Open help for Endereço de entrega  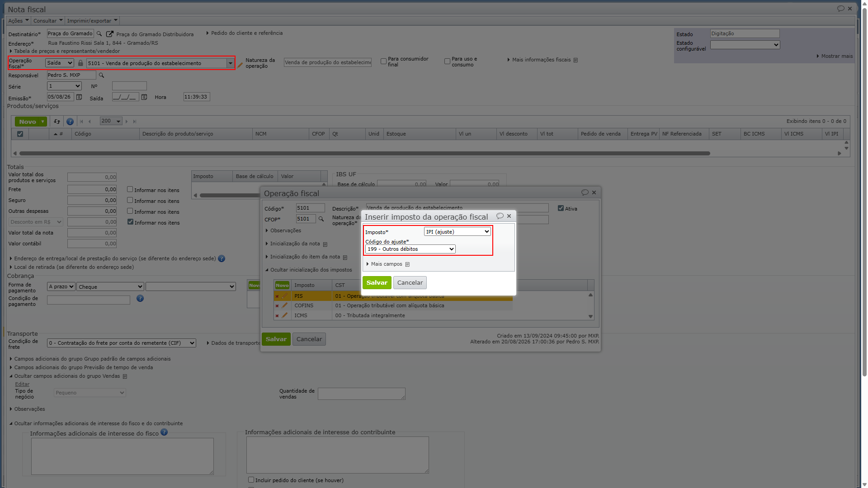click(222, 259)
